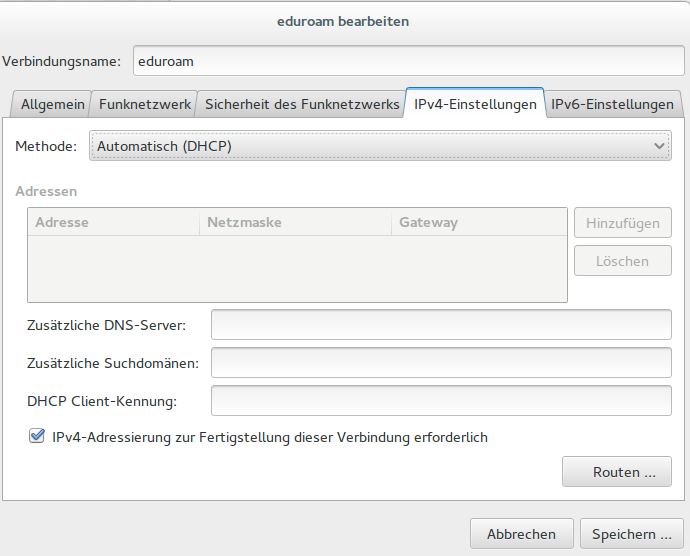Focus the Verbindungsname input field
The width and height of the screenshot is (690, 556).
pyautogui.click(x=408, y=61)
